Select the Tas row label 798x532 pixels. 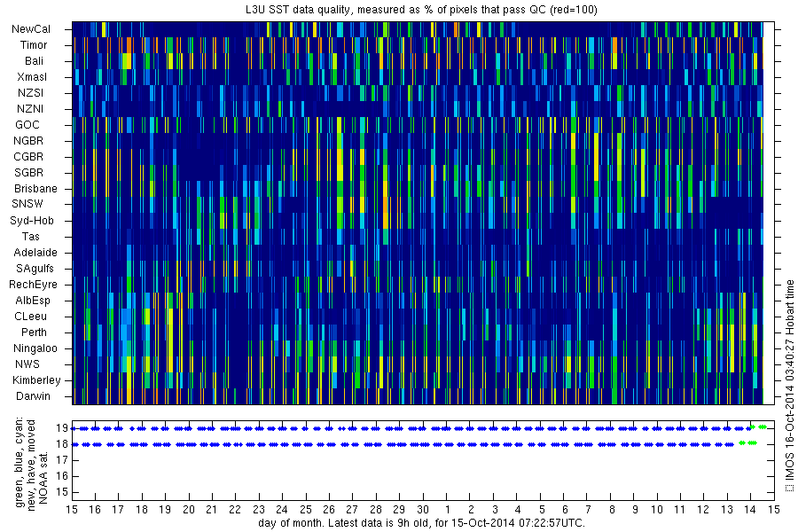[30, 237]
